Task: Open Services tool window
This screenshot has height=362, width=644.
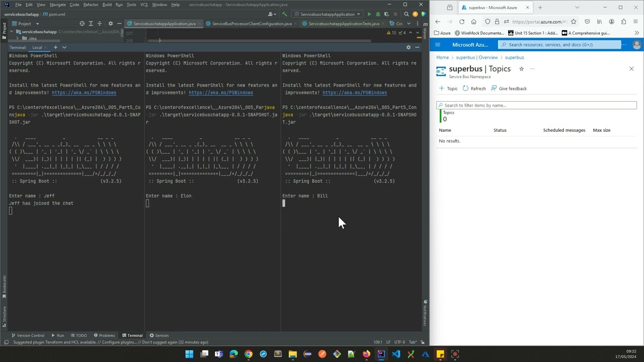Action: pyautogui.click(x=158, y=335)
